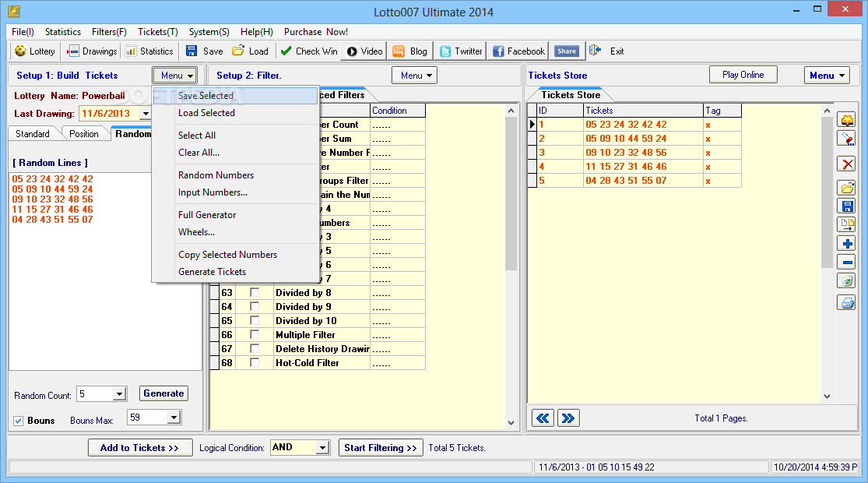Click the Twitter toolbar icon
Image resolution: width=868 pixels, height=483 pixels.
click(x=445, y=51)
